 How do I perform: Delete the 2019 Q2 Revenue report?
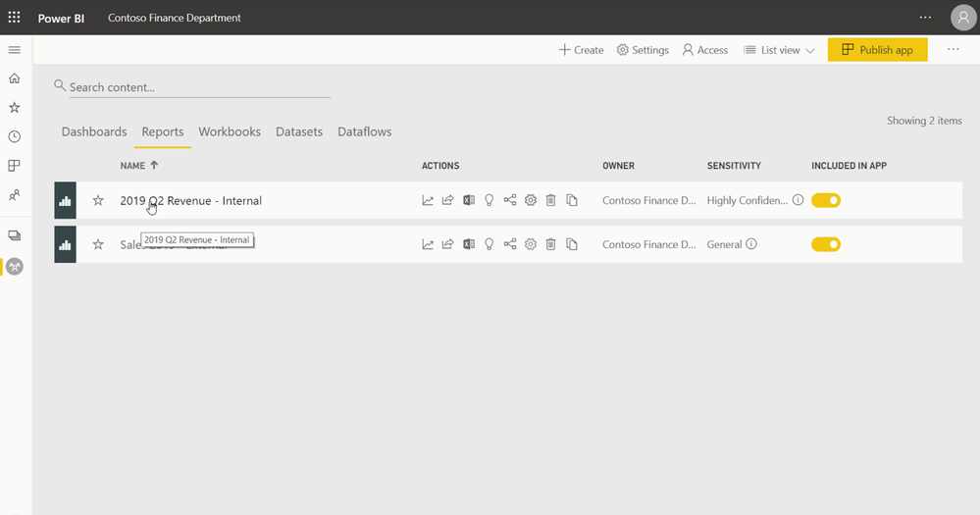(x=550, y=201)
